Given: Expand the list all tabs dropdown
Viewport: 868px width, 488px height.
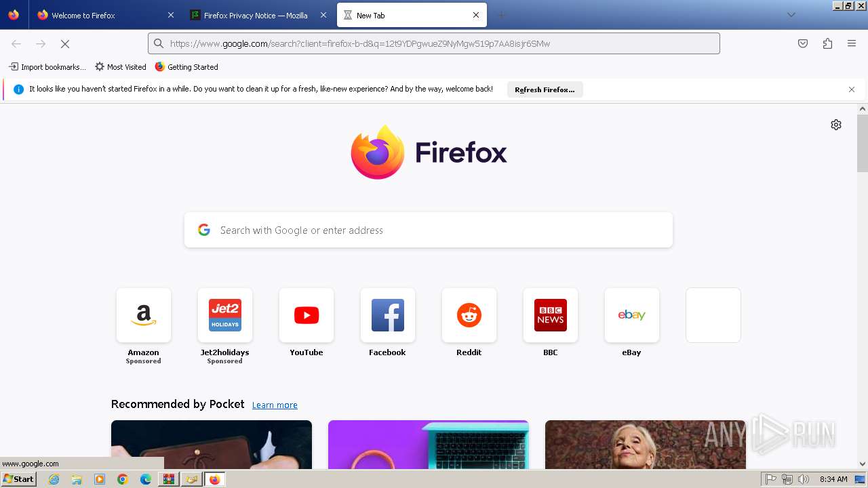Looking at the screenshot, I should click(791, 15).
